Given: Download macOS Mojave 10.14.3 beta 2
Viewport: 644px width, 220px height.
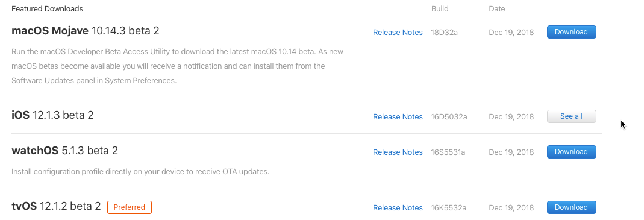Looking at the screenshot, I should click(571, 32).
